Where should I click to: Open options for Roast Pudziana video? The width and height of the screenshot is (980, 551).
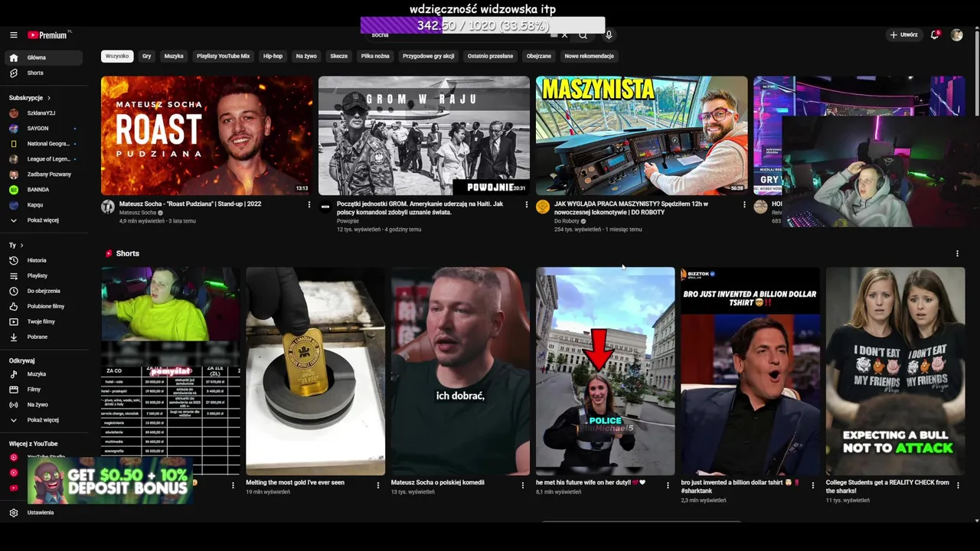[x=309, y=204]
